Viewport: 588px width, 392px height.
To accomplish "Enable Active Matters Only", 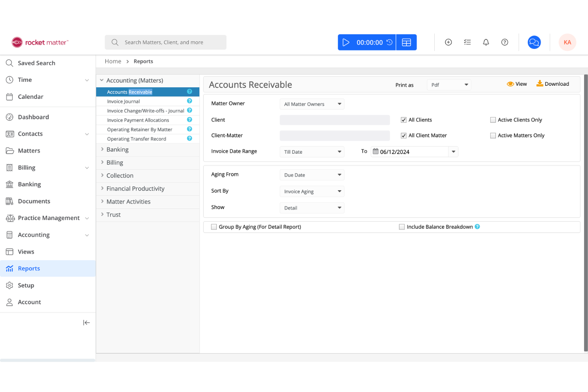I will point(493,135).
